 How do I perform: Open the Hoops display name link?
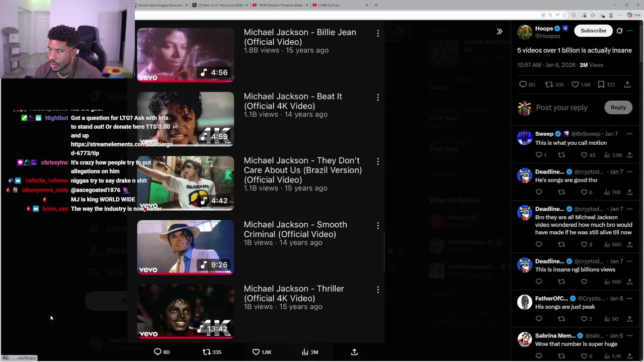pos(544,29)
